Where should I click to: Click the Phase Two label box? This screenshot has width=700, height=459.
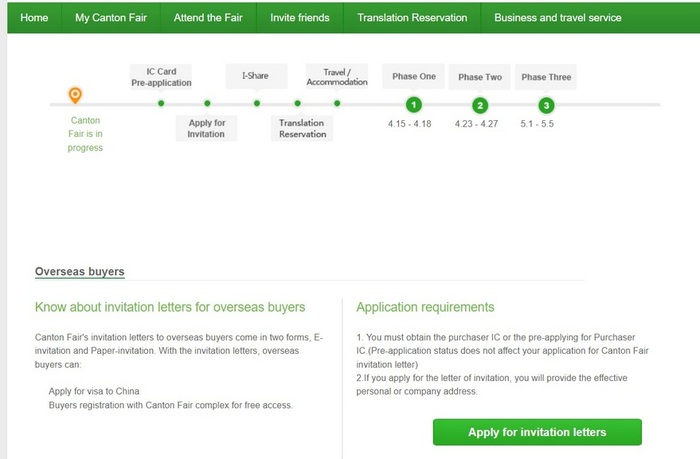click(480, 77)
